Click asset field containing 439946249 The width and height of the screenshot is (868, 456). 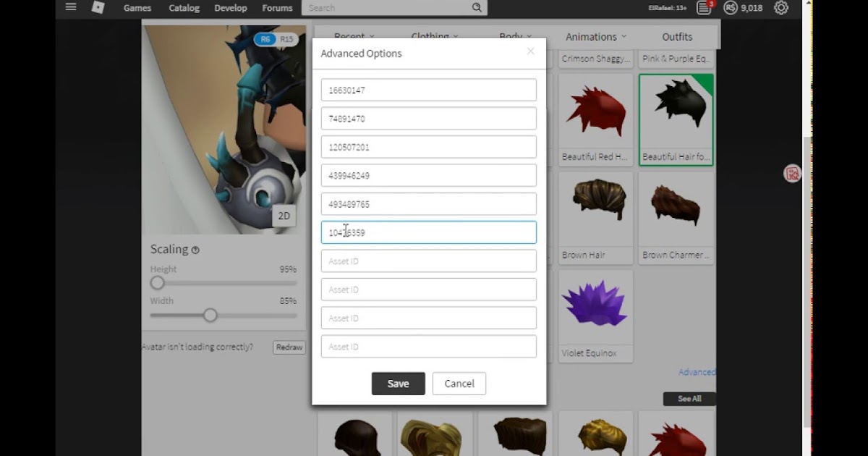[x=429, y=175]
